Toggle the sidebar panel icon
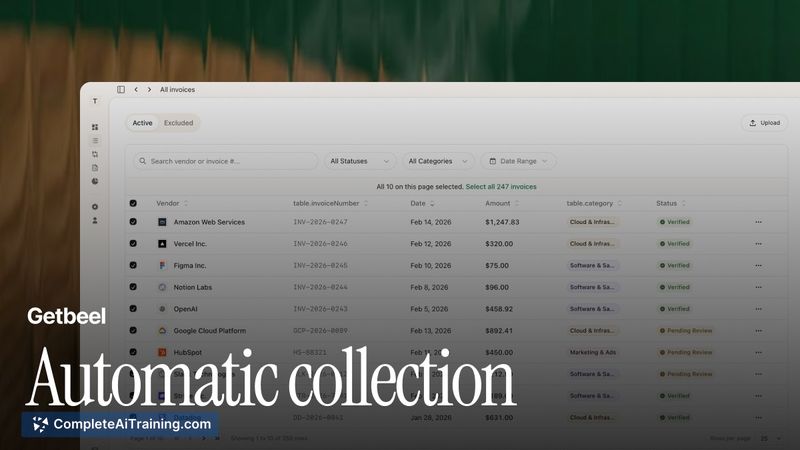 121,90
